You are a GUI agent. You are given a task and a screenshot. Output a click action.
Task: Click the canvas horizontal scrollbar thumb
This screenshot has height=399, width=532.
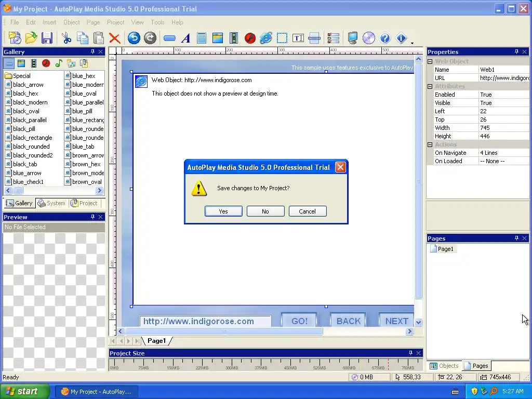tap(224, 331)
